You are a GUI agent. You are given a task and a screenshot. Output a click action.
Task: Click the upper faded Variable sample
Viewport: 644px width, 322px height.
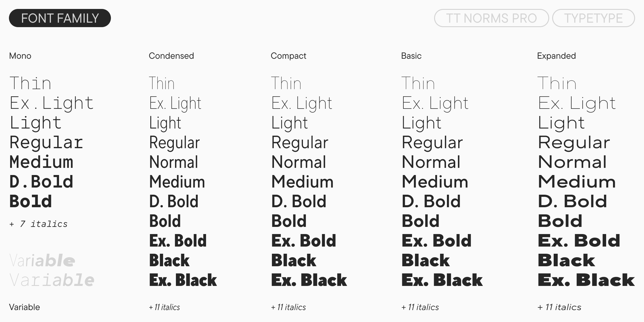coord(42,261)
